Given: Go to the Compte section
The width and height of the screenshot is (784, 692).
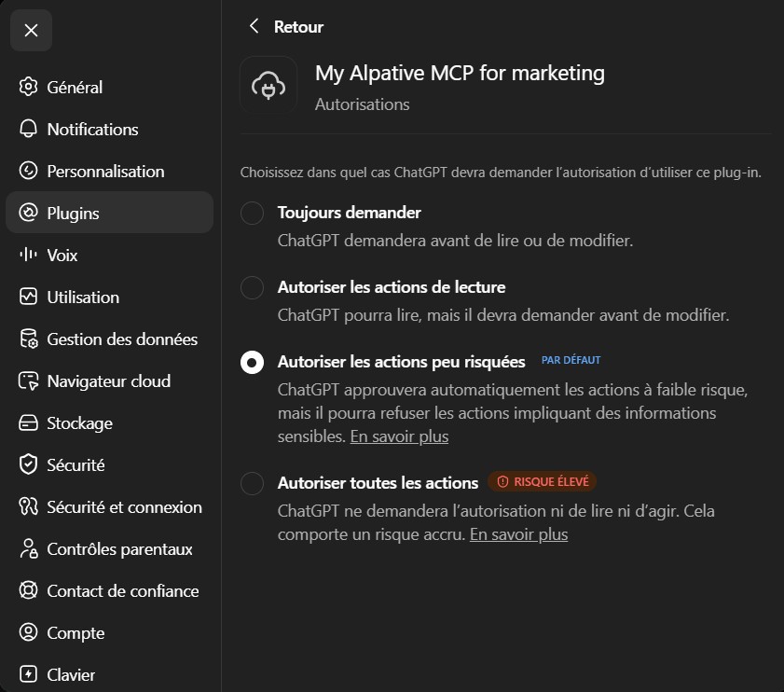Looking at the screenshot, I should point(109,632).
